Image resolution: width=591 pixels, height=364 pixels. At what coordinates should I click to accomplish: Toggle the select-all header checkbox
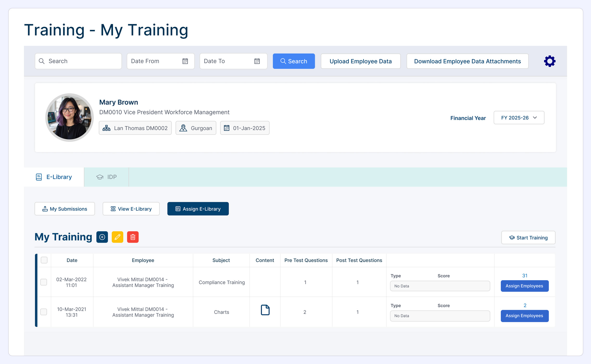coord(44,260)
